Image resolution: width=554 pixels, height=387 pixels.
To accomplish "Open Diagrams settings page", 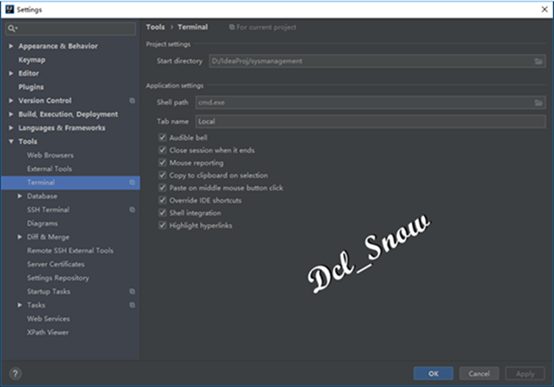I will tap(42, 223).
